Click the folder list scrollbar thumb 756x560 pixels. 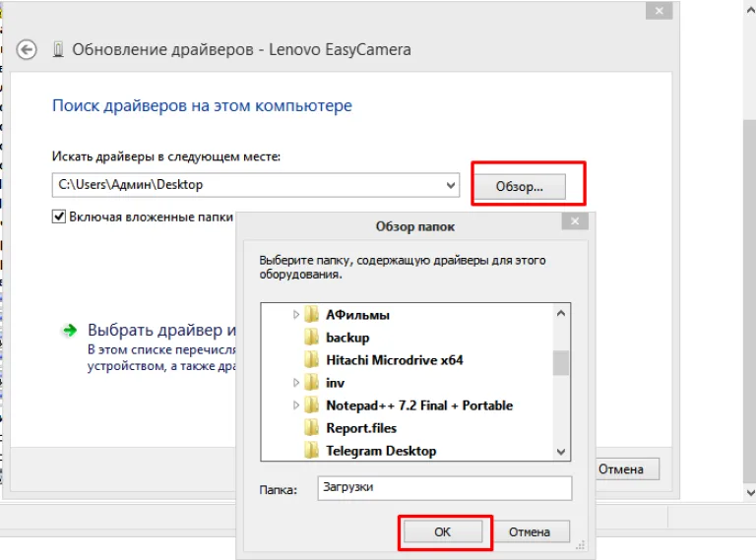(x=561, y=362)
